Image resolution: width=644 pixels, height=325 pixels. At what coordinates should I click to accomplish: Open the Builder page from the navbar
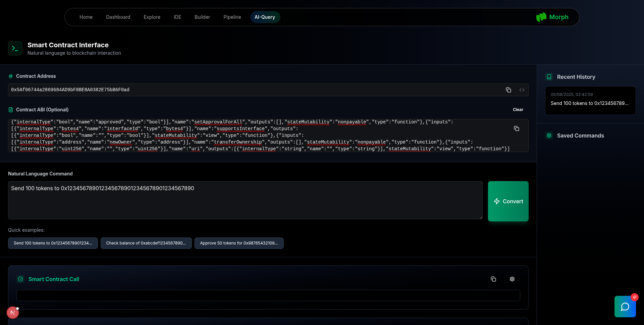202,17
